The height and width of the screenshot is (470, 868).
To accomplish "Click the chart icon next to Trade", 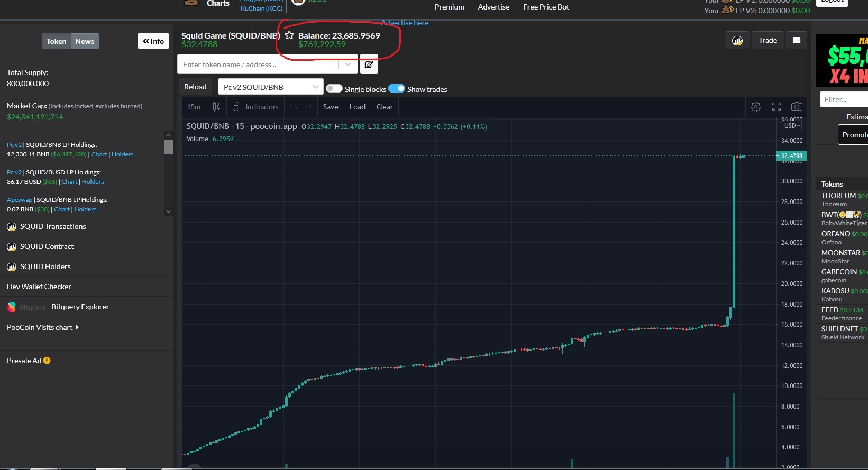I will coord(737,41).
